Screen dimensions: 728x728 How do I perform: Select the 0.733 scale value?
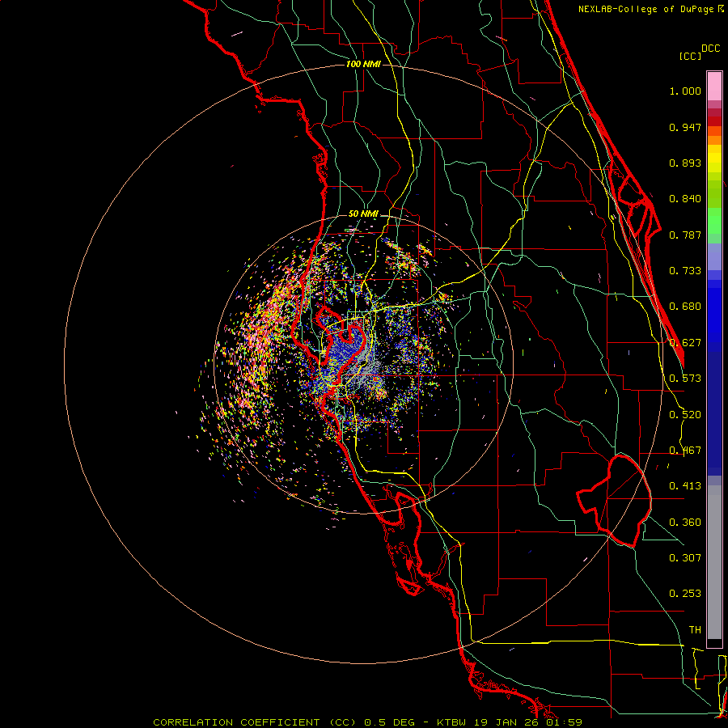pos(685,271)
